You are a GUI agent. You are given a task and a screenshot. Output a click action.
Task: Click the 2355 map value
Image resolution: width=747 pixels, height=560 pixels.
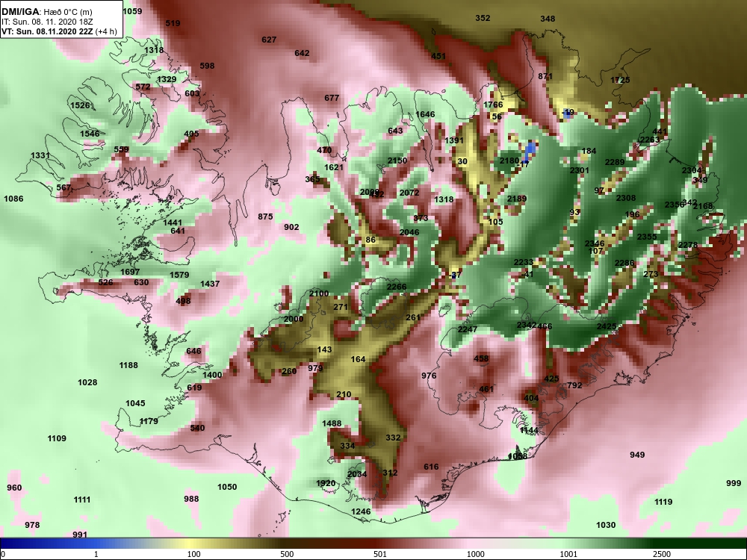647,237
